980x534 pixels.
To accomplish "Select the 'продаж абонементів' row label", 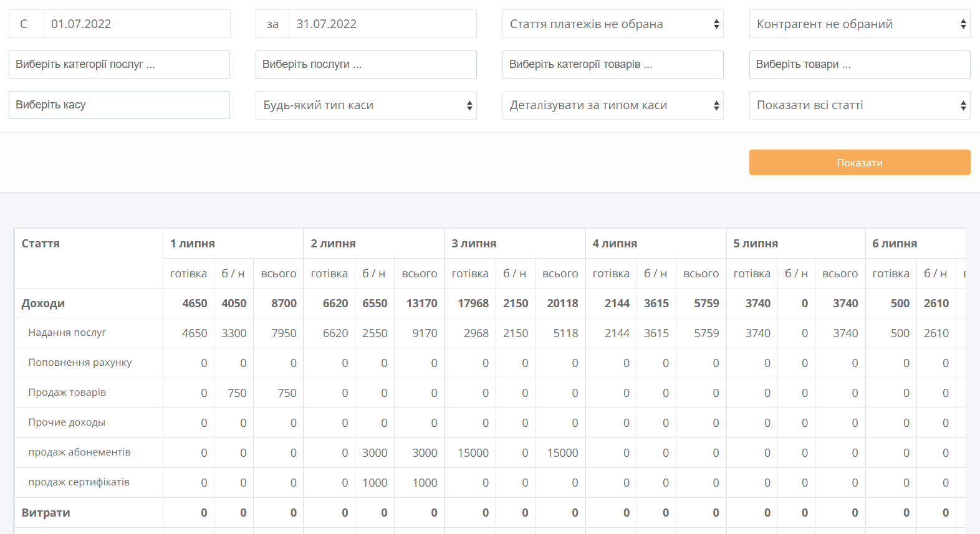I will pos(79,452).
